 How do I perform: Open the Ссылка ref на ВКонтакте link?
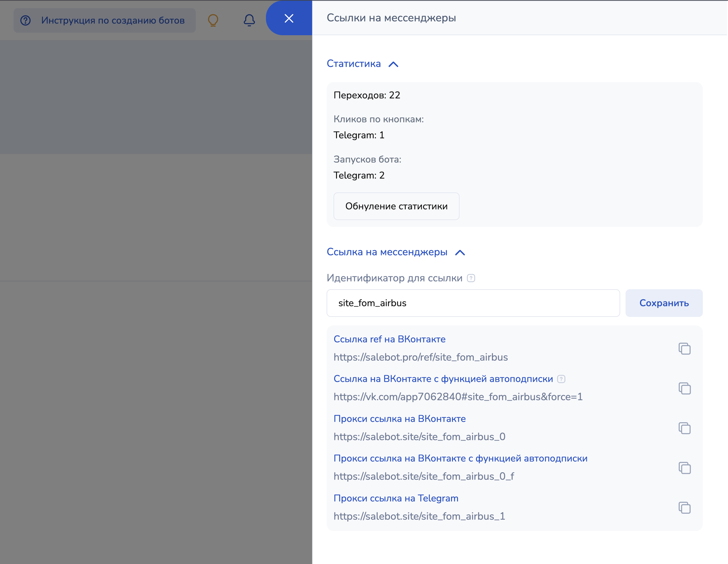tap(389, 339)
